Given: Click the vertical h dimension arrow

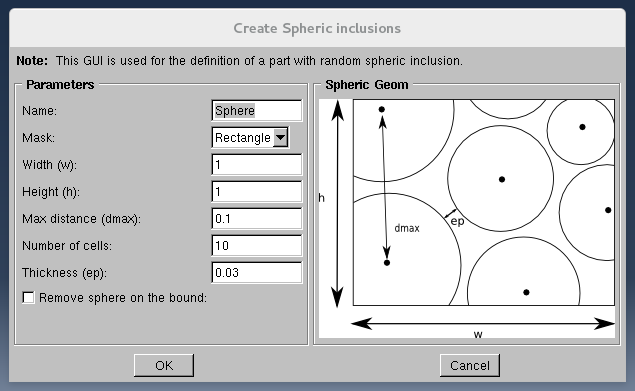Looking at the screenshot, I should pos(337,204).
